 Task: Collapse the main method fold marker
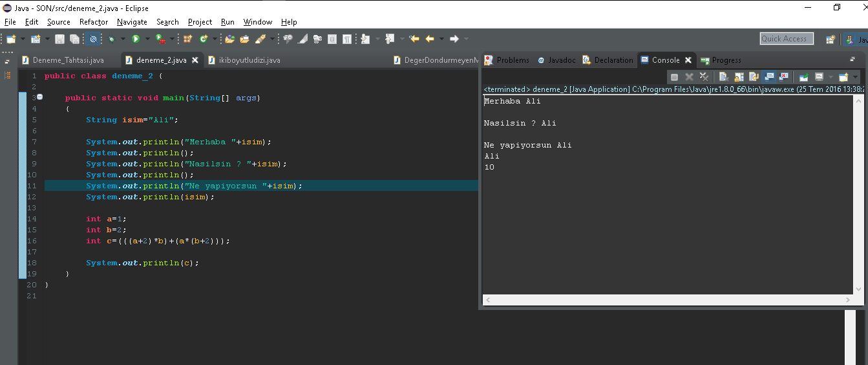point(39,97)
